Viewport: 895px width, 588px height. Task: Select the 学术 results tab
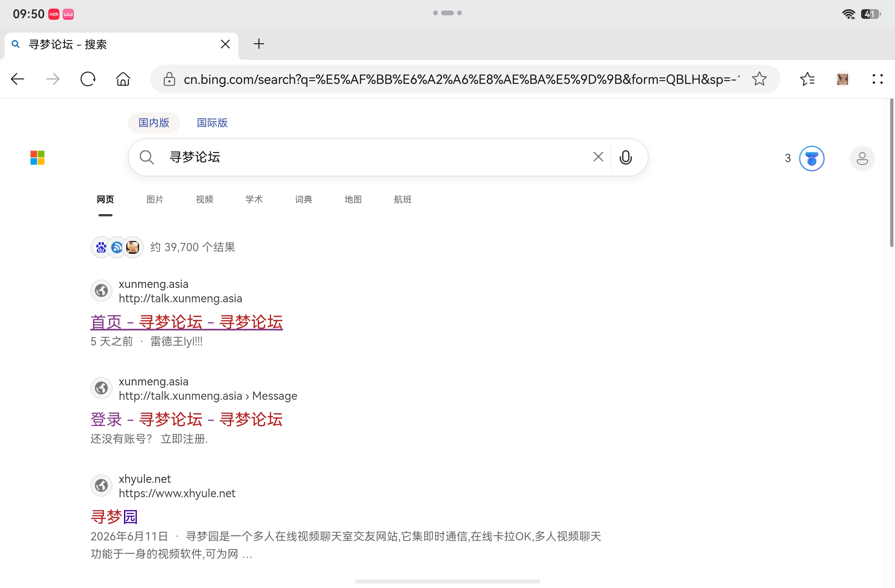pos(254,199)
